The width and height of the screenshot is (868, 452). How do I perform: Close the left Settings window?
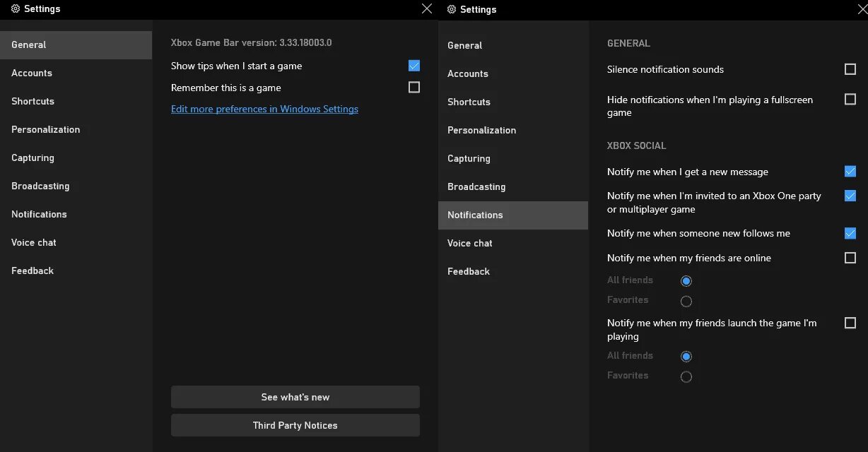[427, 8]
